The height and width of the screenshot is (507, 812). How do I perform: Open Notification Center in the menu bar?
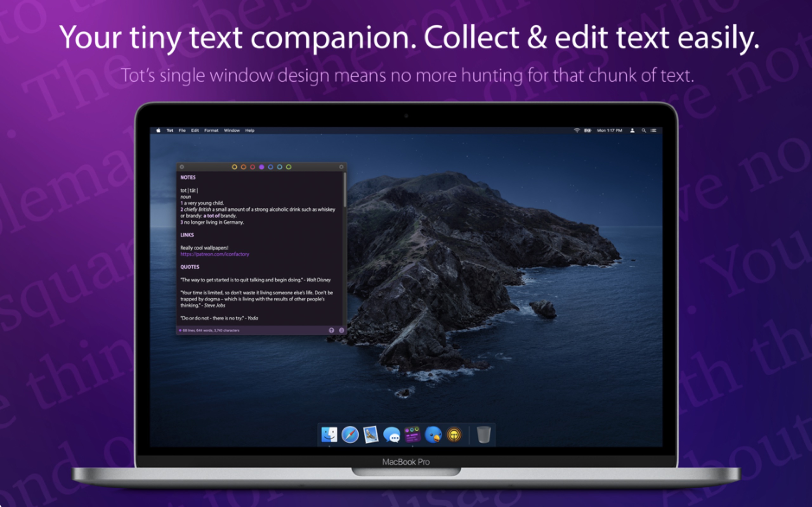(x=654, y=131)
